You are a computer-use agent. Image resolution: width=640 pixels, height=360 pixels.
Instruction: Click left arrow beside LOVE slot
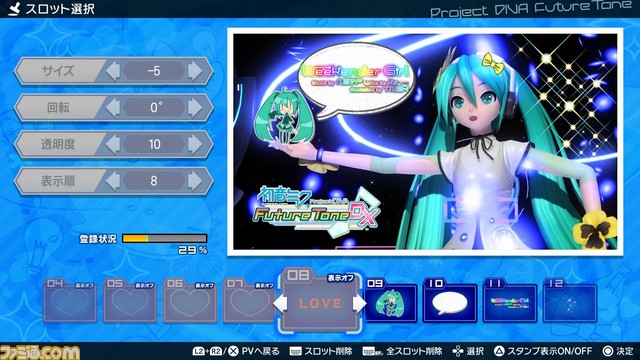(280, 304)
